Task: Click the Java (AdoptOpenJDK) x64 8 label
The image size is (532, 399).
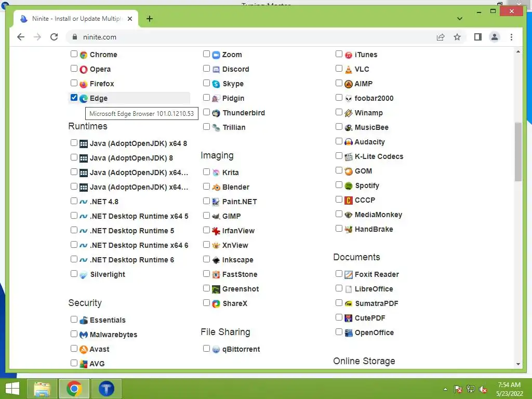Action: click(x=138, y=143)
